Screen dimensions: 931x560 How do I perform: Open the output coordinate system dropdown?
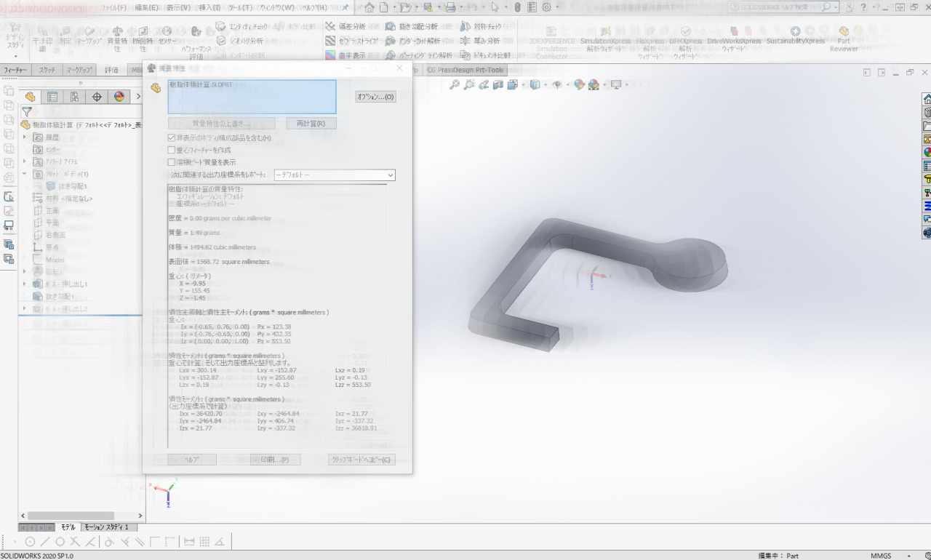pos(335,175)
